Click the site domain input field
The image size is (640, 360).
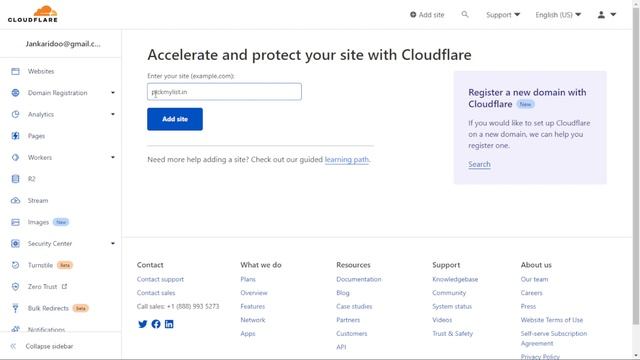224,92
